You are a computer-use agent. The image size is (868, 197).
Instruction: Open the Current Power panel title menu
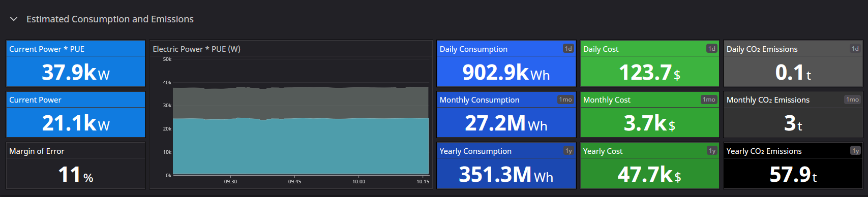tap(35, 100)
